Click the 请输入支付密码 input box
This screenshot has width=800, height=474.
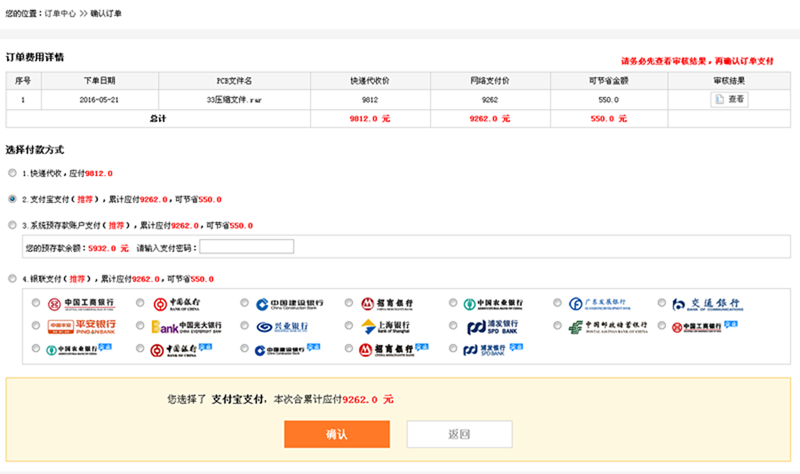click(246, 247)
